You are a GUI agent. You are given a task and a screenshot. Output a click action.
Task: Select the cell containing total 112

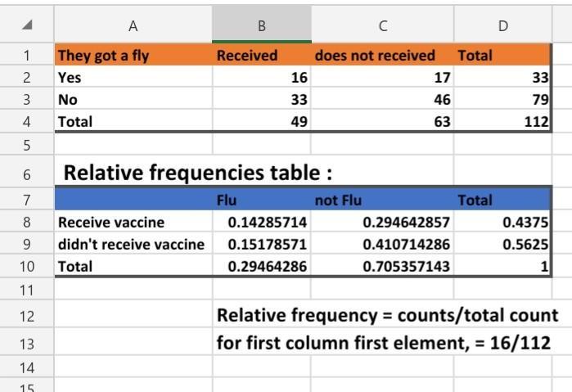[502, 121]
